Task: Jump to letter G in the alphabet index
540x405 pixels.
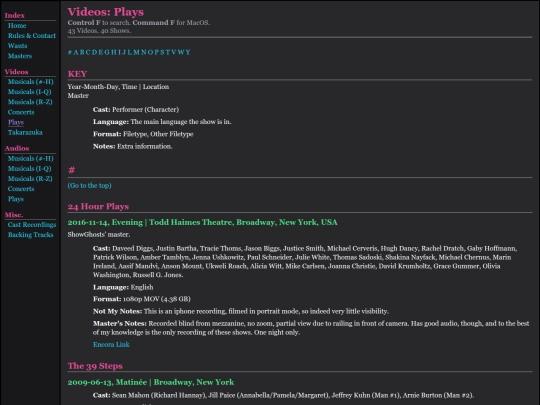Action: coord(107,52)
